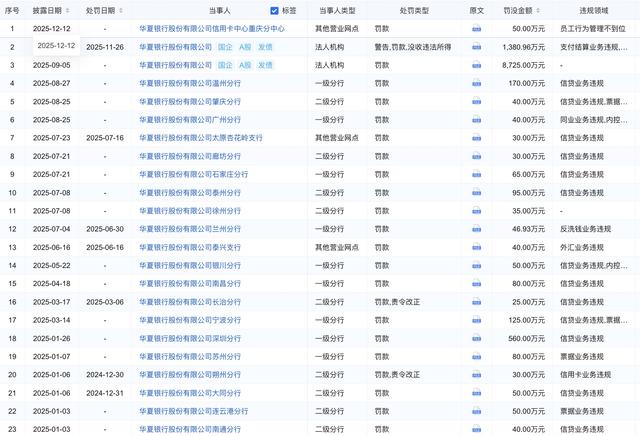
Task: Open original document icon for 信用卡中心重庆分中心 row
Action: [476, 29]
